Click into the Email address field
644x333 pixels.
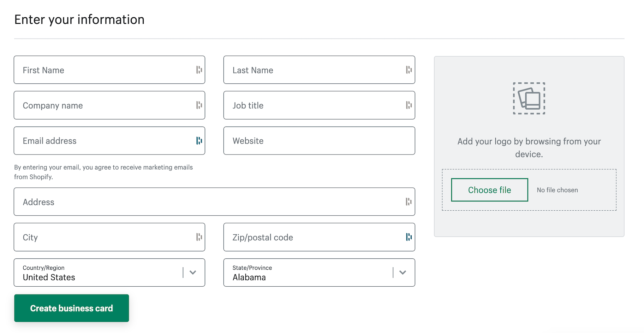click(106, 141)
